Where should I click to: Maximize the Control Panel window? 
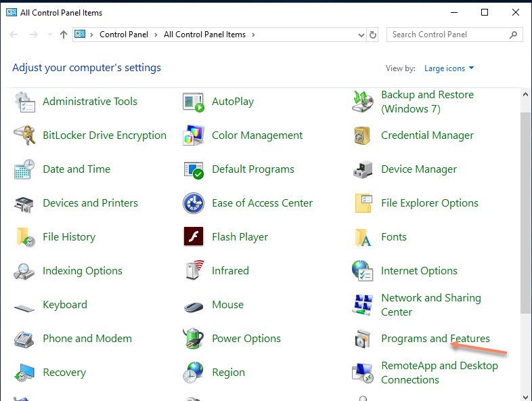[485, 13]
